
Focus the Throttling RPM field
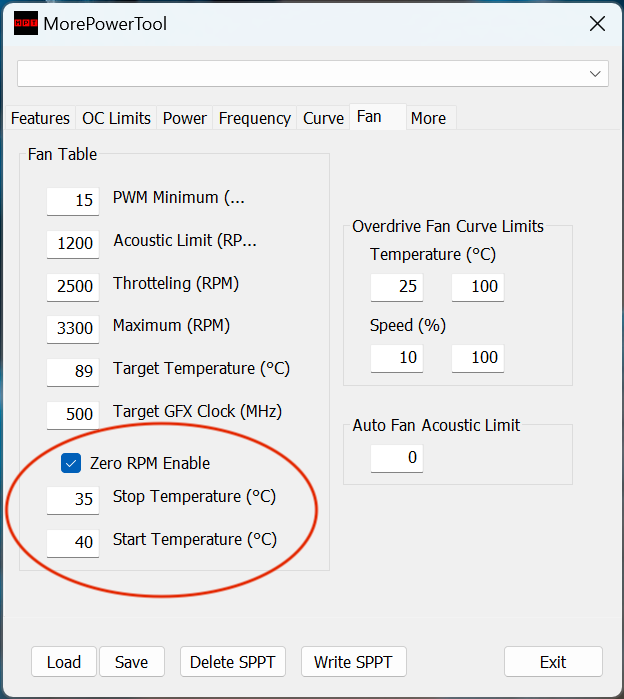pos(73,287)
